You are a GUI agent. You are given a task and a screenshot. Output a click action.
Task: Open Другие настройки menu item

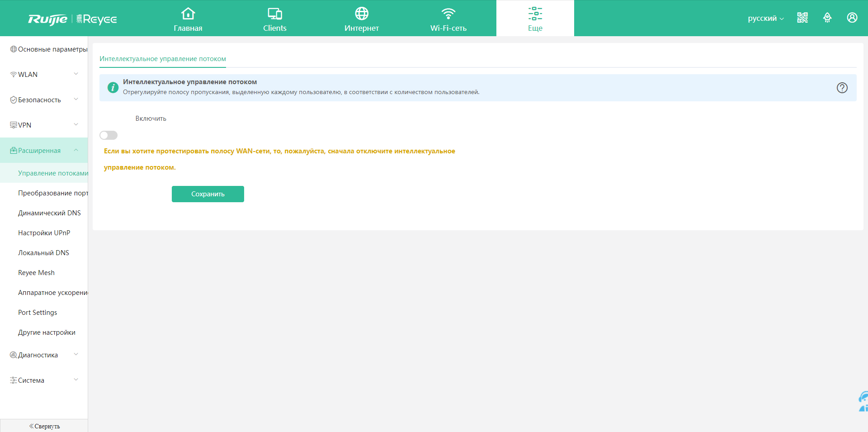(44, 332)
